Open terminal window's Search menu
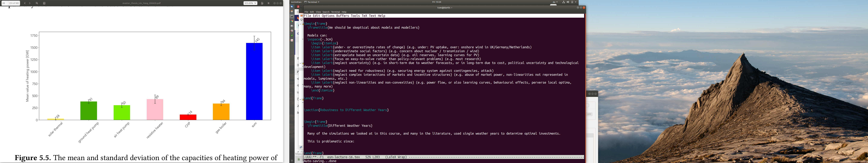868x163 pixels. click(x=326, y=12)
